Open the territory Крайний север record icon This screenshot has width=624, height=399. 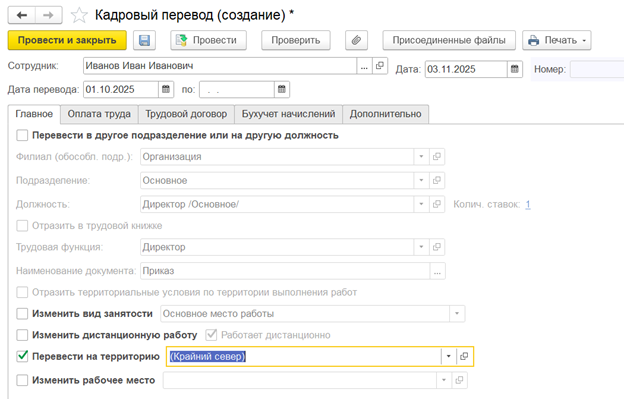464,356
